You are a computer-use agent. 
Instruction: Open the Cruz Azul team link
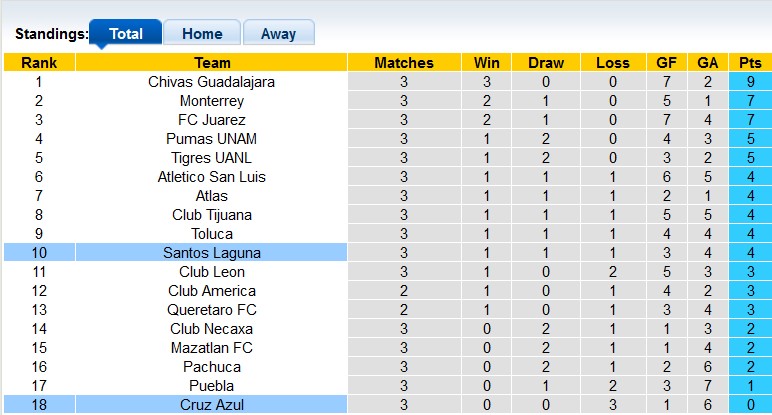(212, 405)
